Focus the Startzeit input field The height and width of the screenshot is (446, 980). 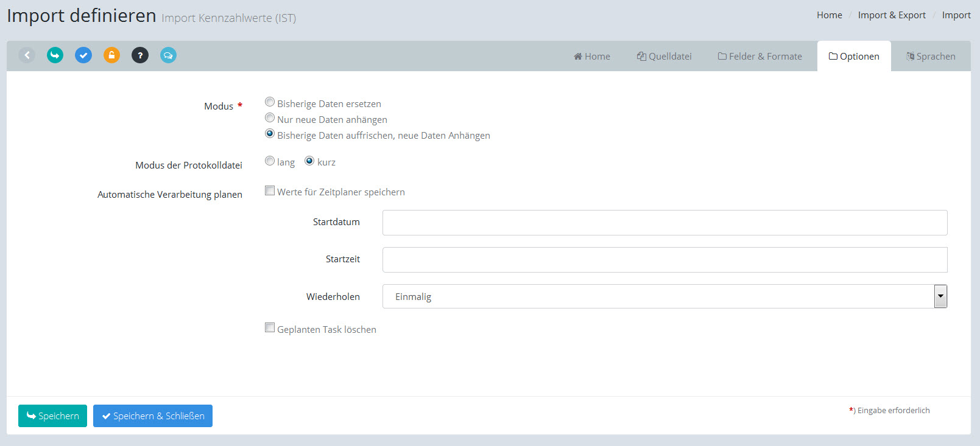tap(664, 260)
